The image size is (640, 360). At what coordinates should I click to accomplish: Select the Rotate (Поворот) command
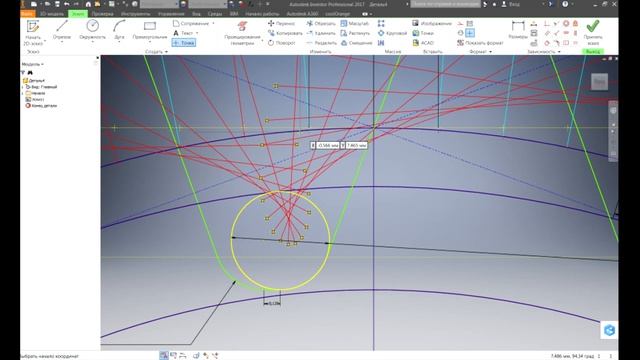(282, 42)
